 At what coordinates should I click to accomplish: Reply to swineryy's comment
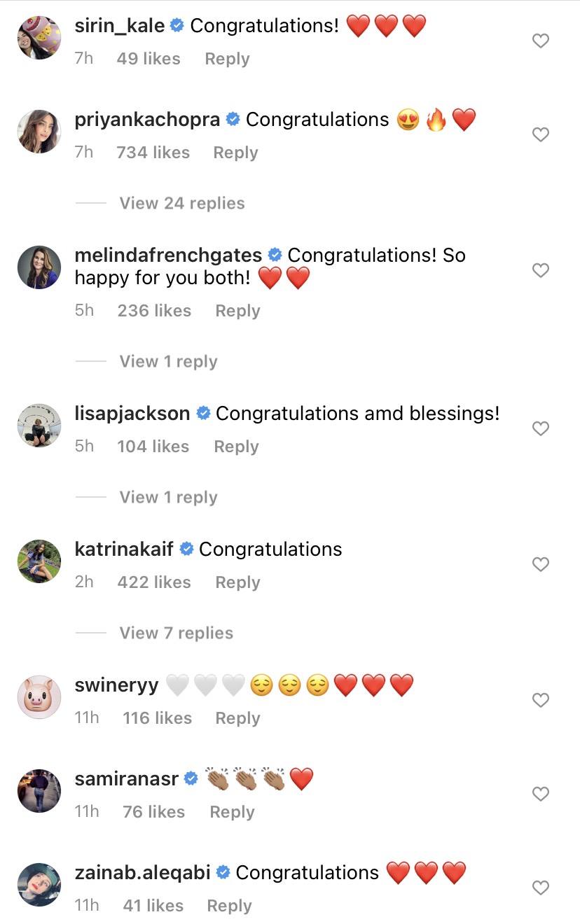237,718
